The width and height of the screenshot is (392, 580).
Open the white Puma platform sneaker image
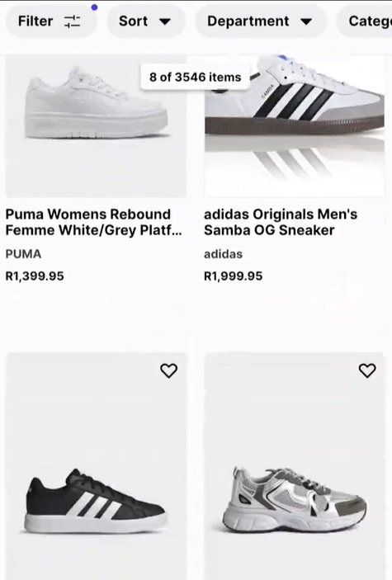[96, 126]
